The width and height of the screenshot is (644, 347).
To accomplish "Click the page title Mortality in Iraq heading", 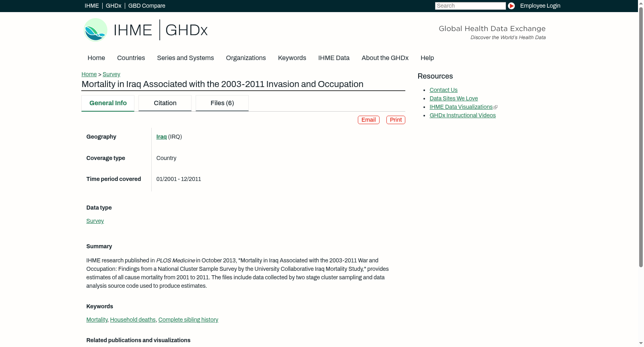I will [x=222, y=84].
